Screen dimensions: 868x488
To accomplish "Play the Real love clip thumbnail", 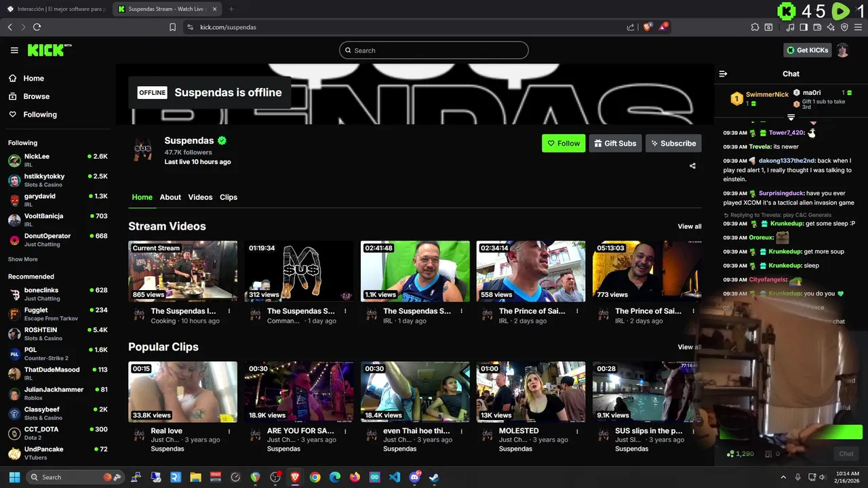I will (x=183, y=392).
